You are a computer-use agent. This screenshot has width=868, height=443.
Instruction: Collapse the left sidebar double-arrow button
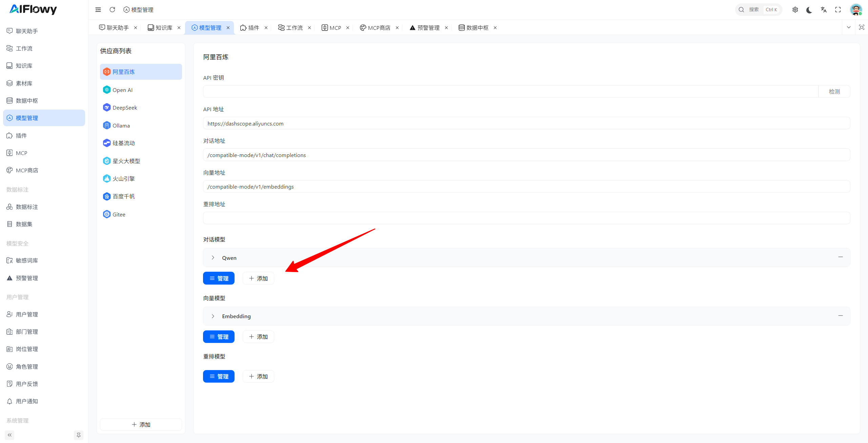click(9, 435)
